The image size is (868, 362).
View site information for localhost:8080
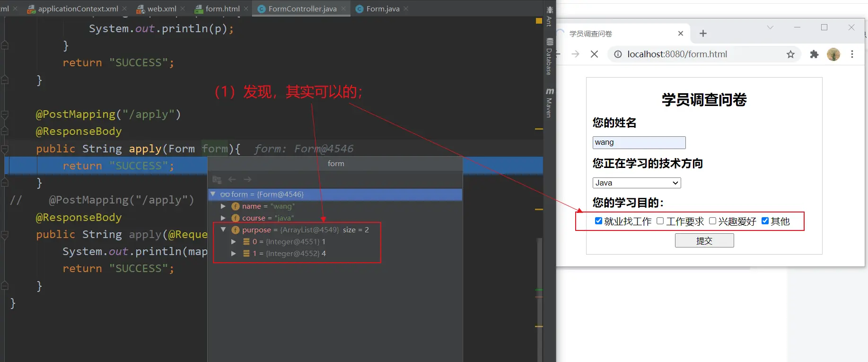(x=618, y=54)
